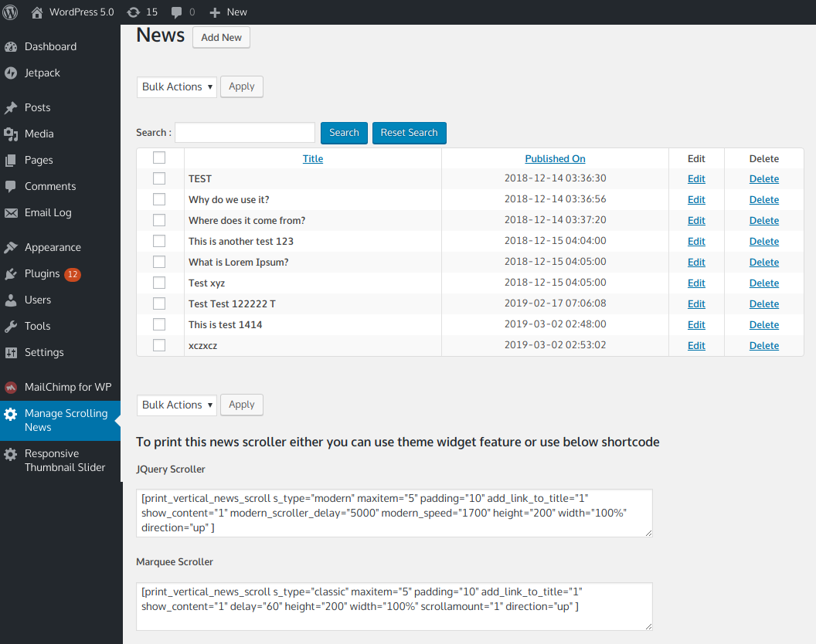816x644 pixels.
Task: Open the updates icon showing 15
Action: tap(134, 12)
